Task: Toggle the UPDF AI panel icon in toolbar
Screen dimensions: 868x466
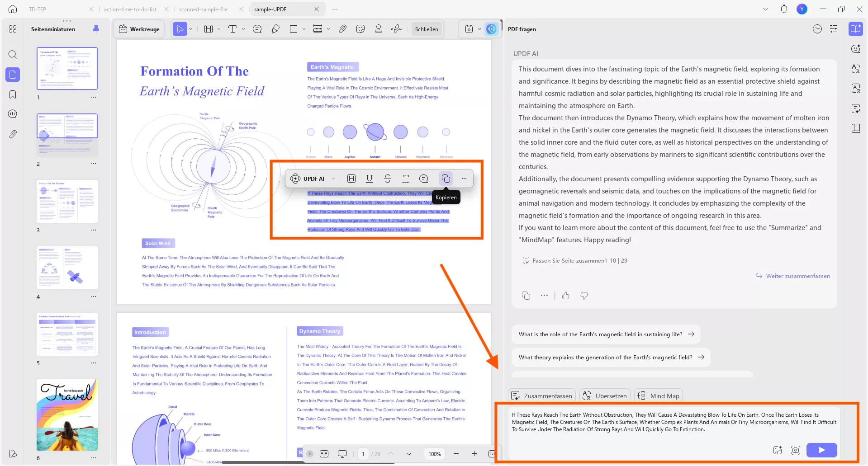Action: 491,29
